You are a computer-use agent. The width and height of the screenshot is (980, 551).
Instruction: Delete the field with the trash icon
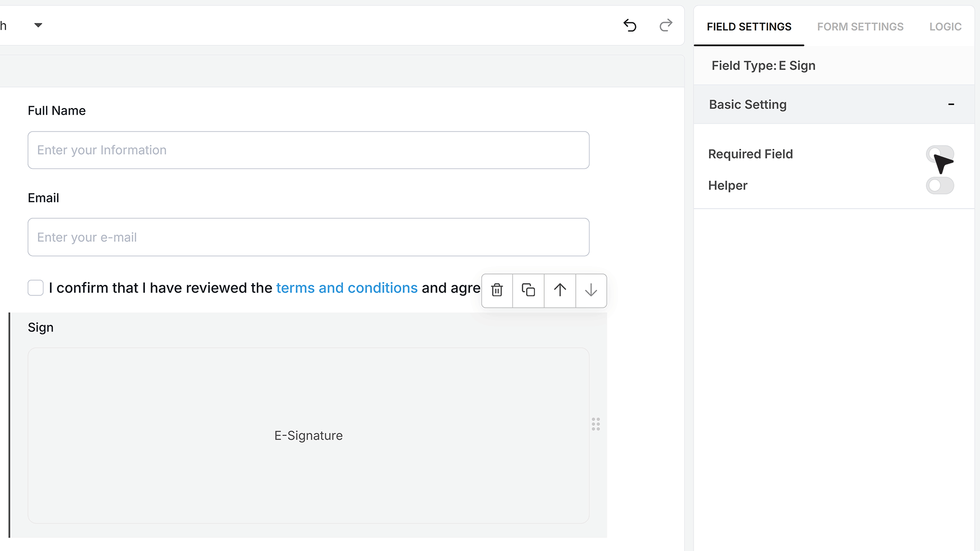[497, 290]
